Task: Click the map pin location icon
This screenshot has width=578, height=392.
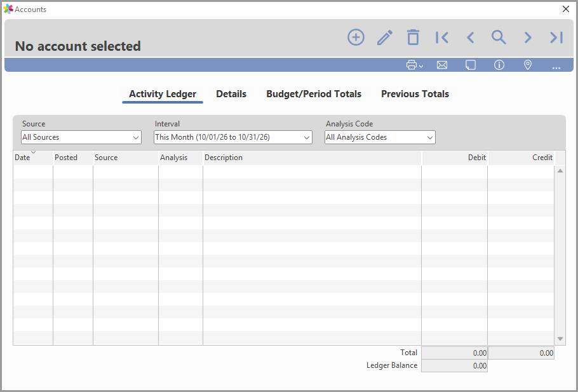Action: click(x=528, y=65)
